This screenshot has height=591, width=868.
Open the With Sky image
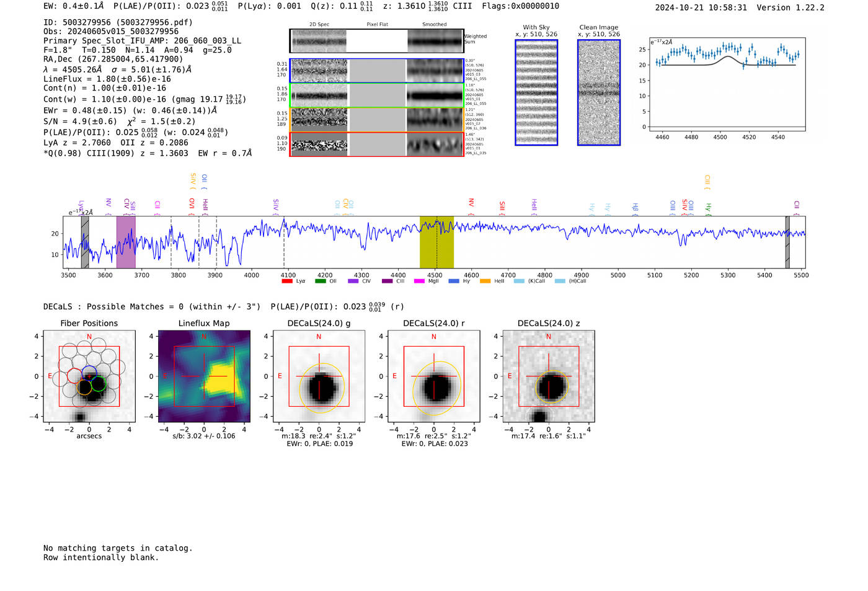pyautogui.click(x=536, y=92)
